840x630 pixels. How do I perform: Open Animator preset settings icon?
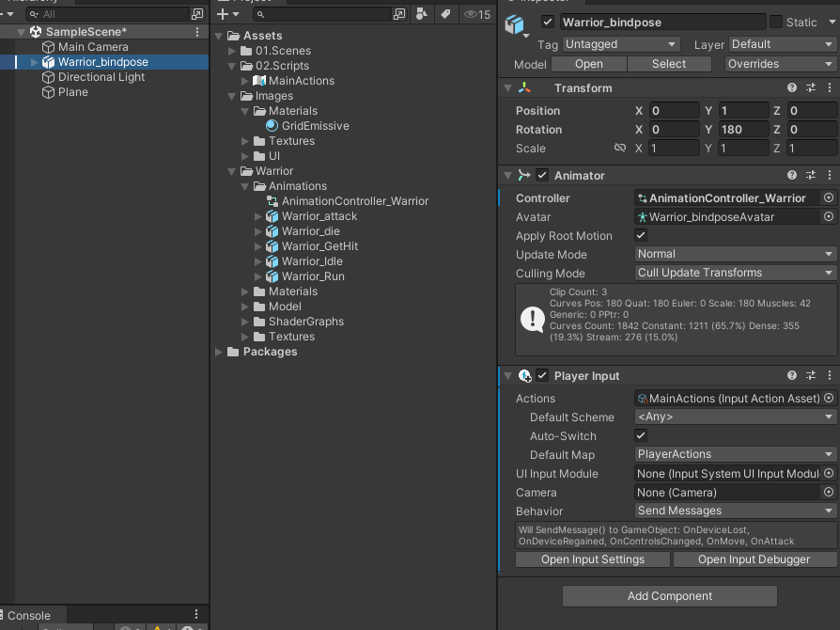[811, 175]
